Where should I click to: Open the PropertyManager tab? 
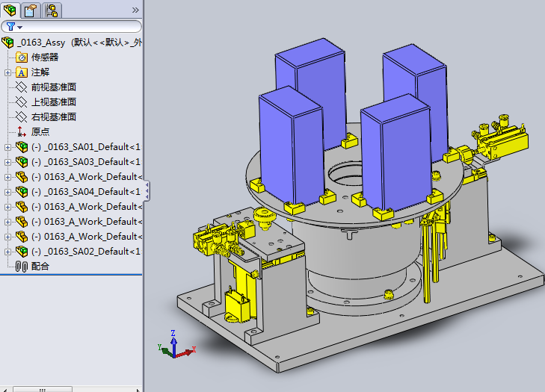tap(31, 10)
